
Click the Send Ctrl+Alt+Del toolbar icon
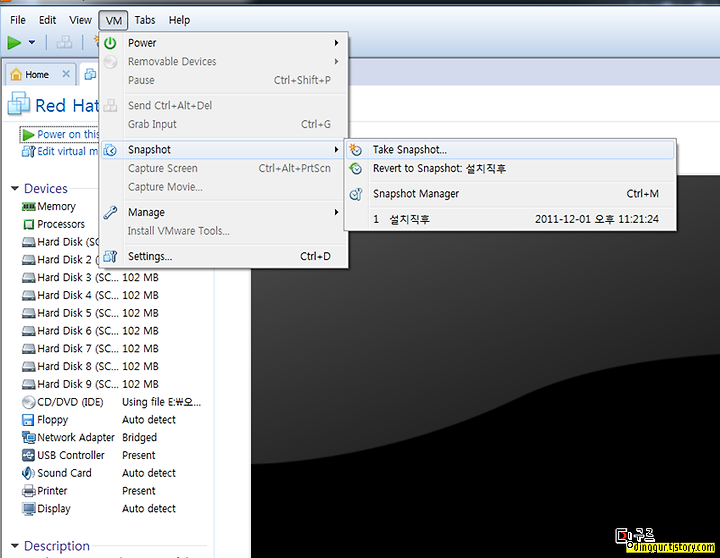(64, 43)
